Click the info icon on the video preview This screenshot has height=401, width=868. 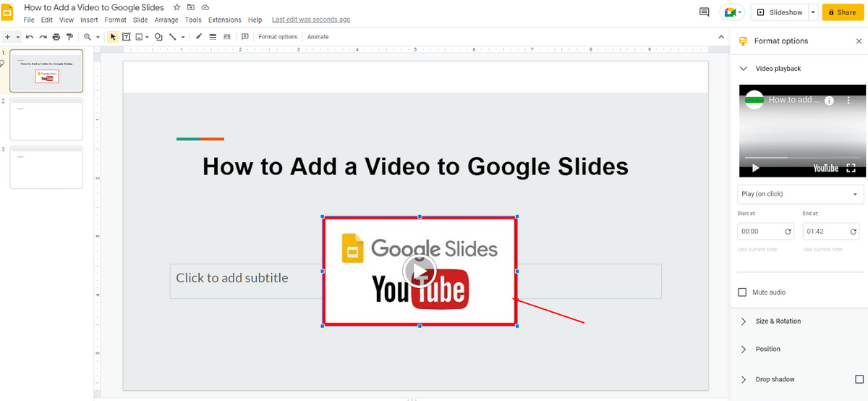[x=830, y=101]
